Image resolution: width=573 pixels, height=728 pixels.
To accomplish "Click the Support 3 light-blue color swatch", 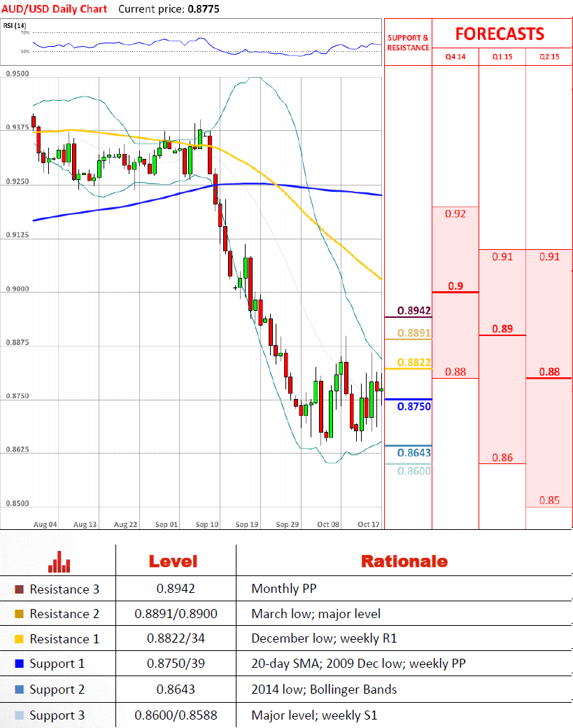I will 19,715.
